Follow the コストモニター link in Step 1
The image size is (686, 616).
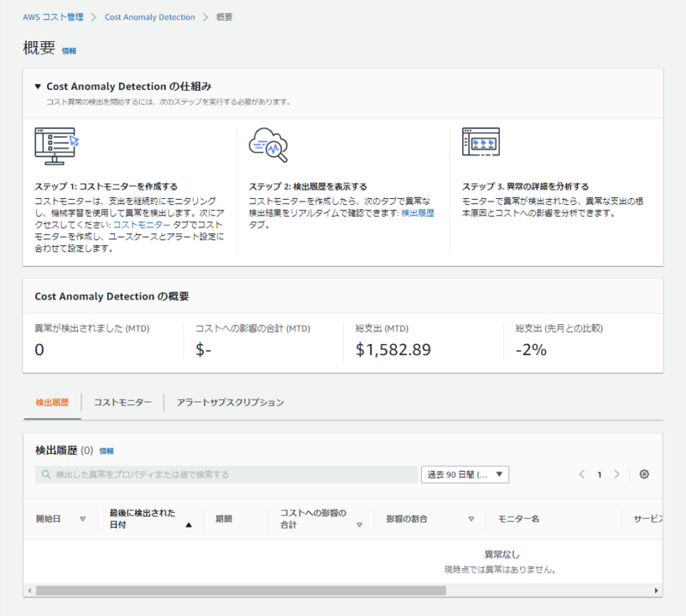[x=141, y=225]
